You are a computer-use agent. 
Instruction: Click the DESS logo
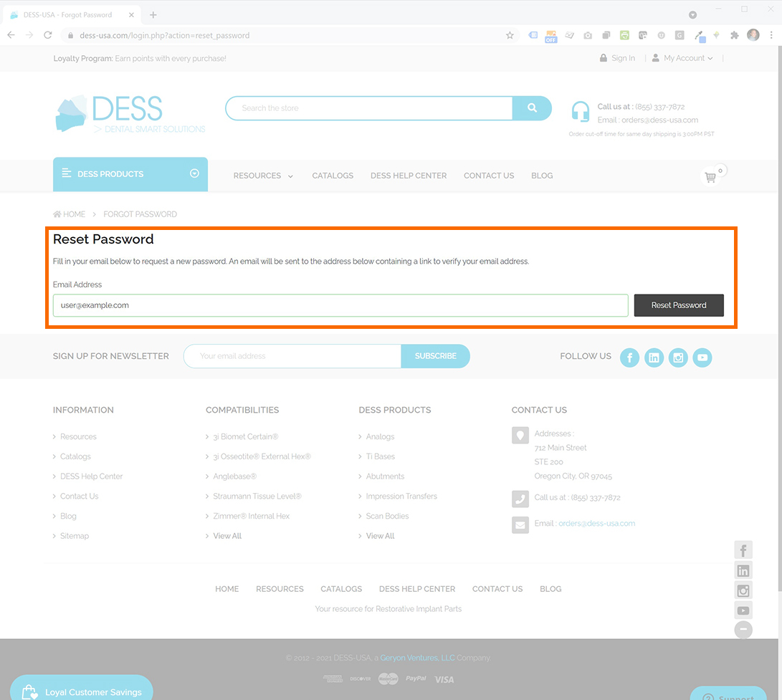tap(130, 114)
